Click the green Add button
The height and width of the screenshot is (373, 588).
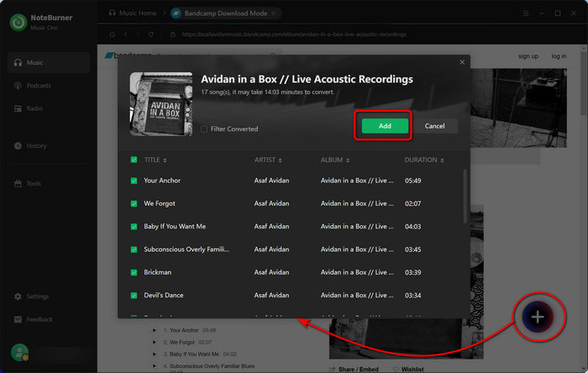385,126
